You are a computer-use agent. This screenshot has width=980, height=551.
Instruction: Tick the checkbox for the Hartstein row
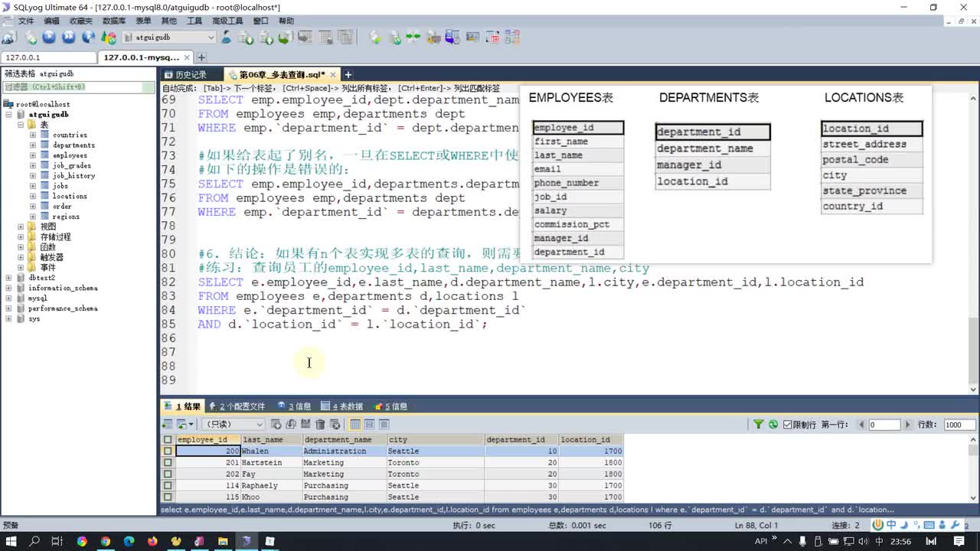[x=168, y=463]
